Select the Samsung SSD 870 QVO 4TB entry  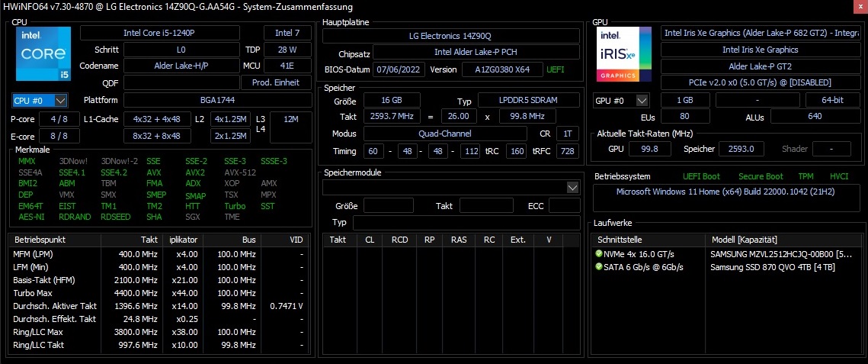[x=781, y=267]
